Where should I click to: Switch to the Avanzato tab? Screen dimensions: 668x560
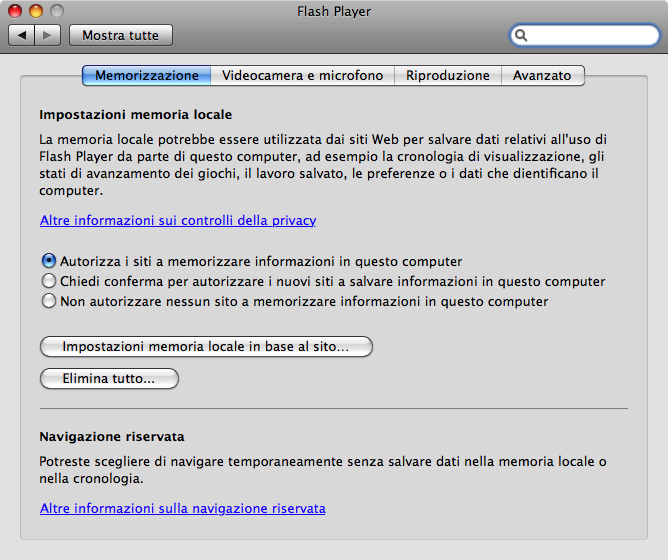click(542, 75)
